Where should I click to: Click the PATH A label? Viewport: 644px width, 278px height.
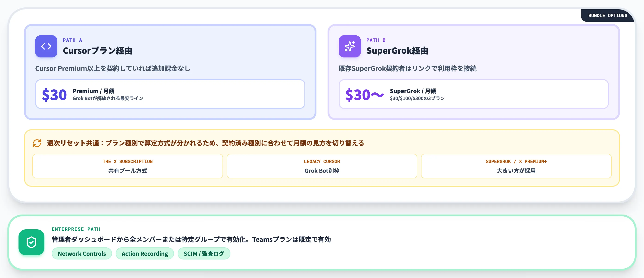72,40
